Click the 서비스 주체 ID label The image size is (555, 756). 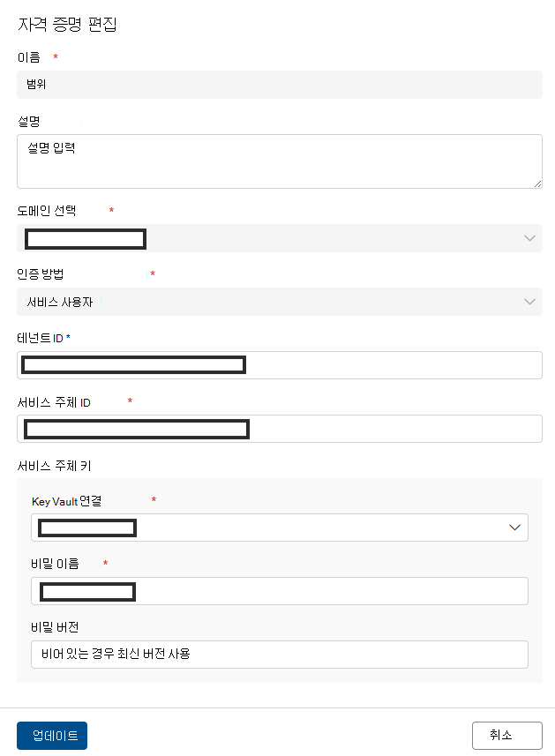tap(54, 402)
